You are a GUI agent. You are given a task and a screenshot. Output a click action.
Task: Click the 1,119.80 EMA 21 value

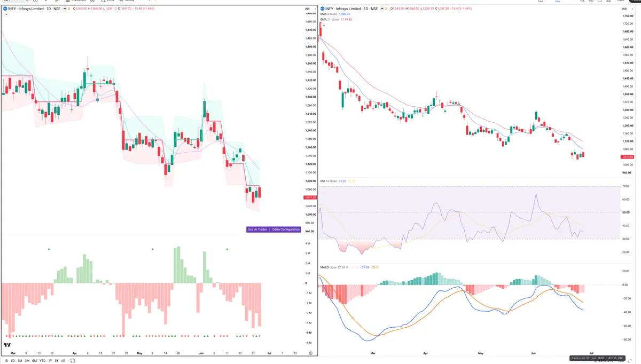(x=346, y=19)
